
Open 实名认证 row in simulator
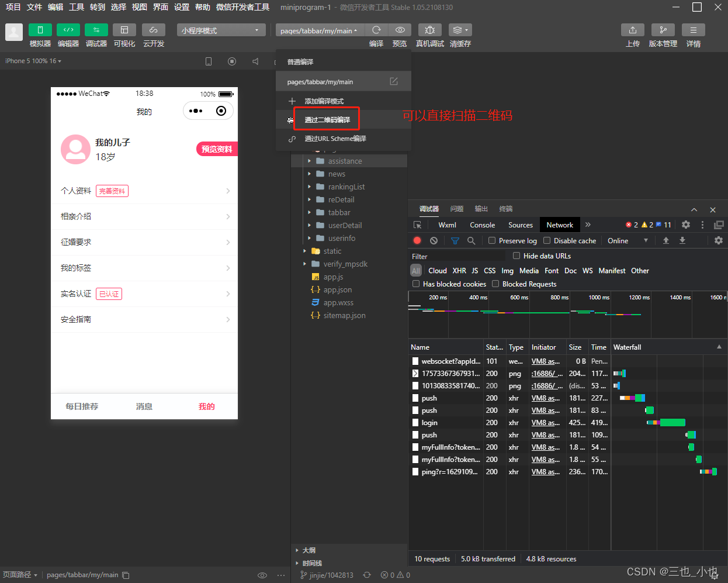point(144,294)
